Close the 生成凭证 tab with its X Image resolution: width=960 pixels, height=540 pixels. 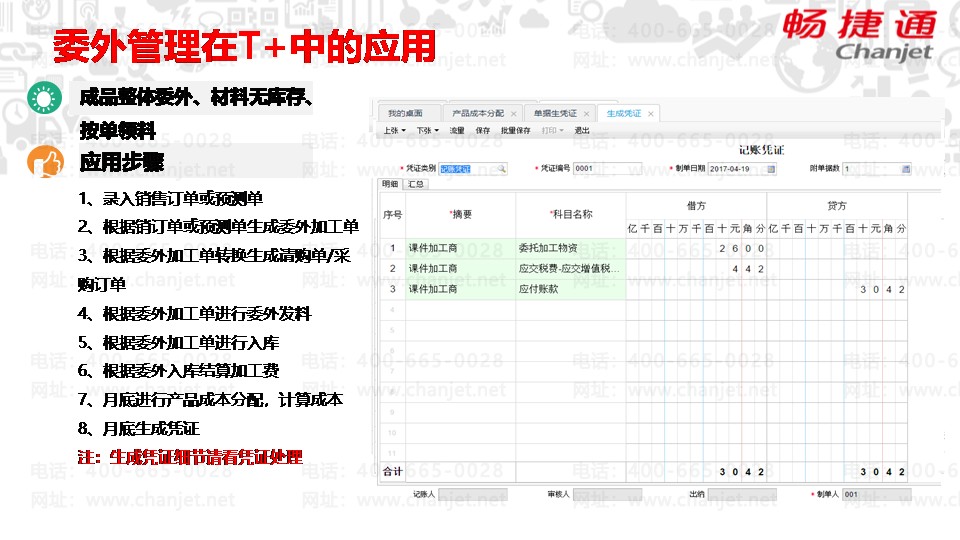tap(650, 114)
